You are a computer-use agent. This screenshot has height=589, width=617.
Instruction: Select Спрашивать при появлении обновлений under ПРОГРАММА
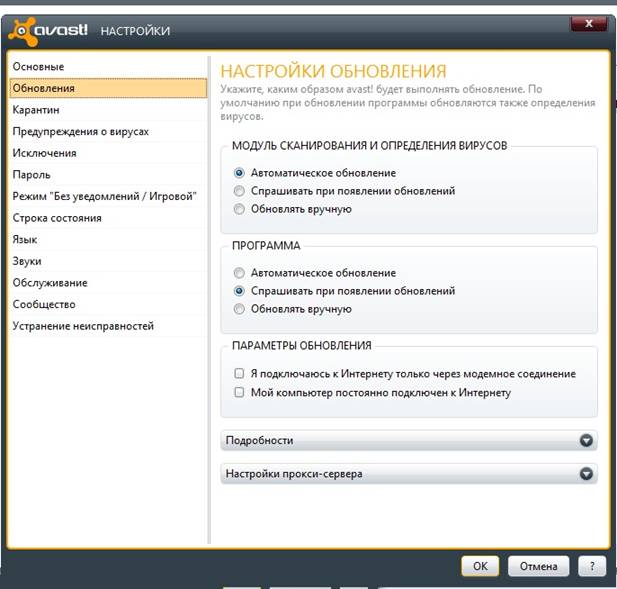point(239,291)
